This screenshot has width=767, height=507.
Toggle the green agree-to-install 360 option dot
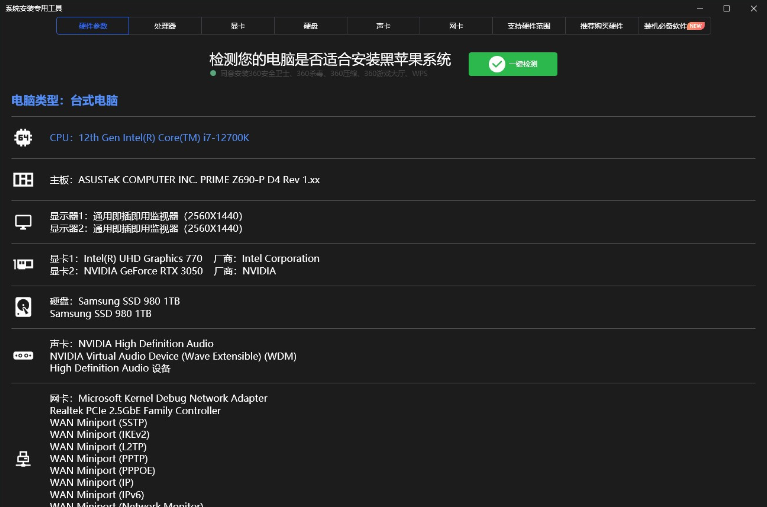point(213,73)
